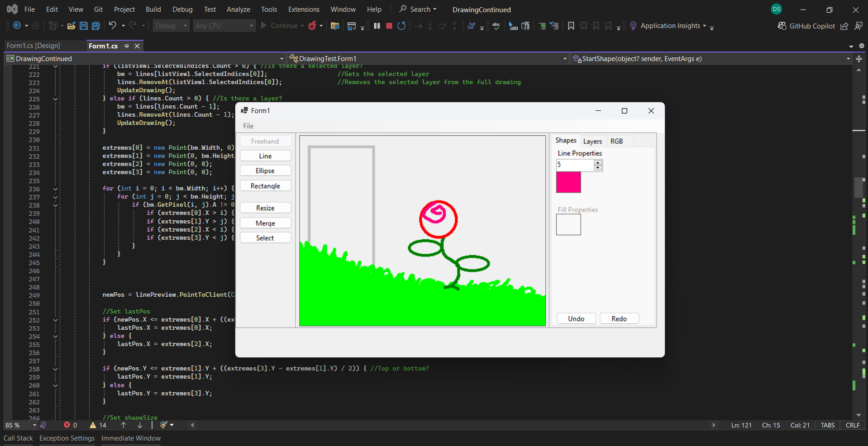868x446 pixels.
Task: Open the Analyze menu
Action: point(238,9)
